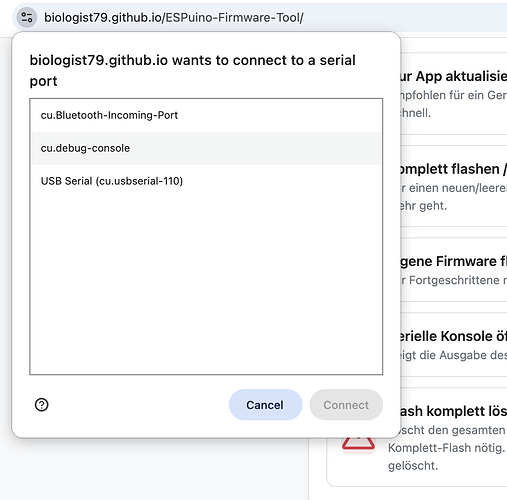Screen dimensions: 507x500
Task: Click the 'wants to connect' dialog heading
Action: coord(193,71)
